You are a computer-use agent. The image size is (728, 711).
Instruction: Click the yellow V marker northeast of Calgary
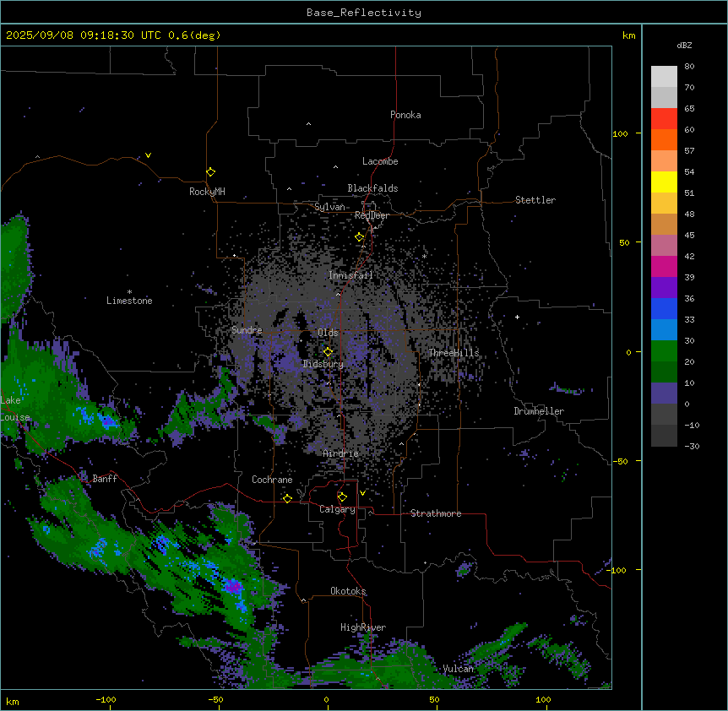(x=362, y=493)
